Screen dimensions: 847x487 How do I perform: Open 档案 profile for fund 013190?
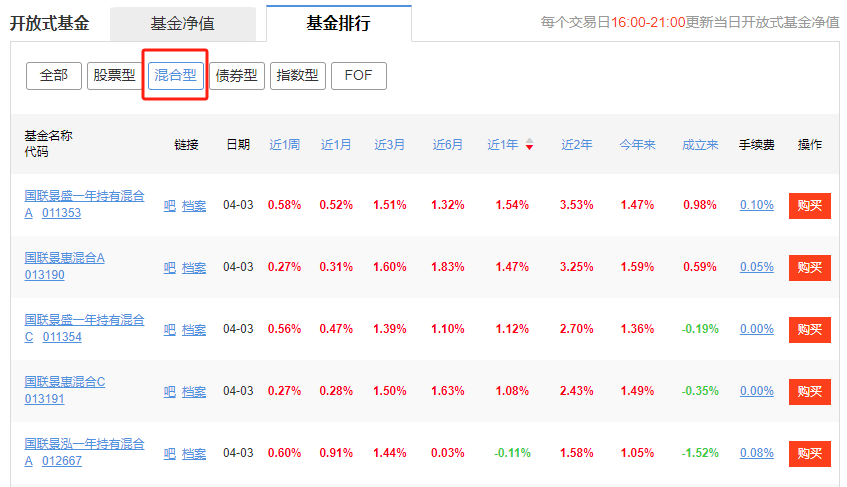(x=194, y=268)
